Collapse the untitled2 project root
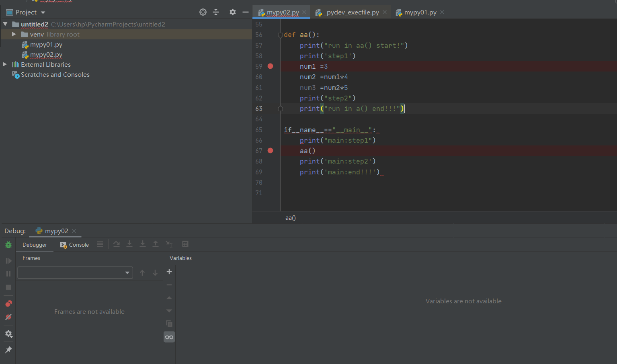The image size is (617, 364). point(5,24)
